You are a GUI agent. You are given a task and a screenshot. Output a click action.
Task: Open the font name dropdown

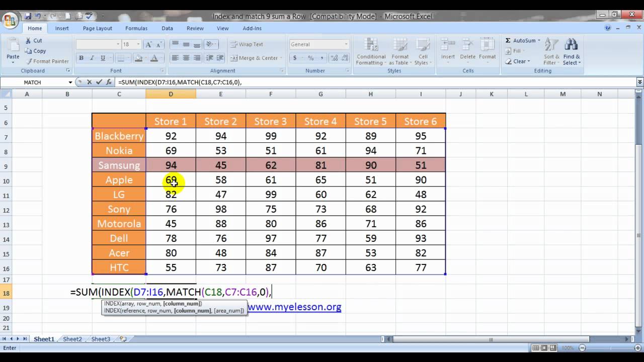tap(118, 44)
